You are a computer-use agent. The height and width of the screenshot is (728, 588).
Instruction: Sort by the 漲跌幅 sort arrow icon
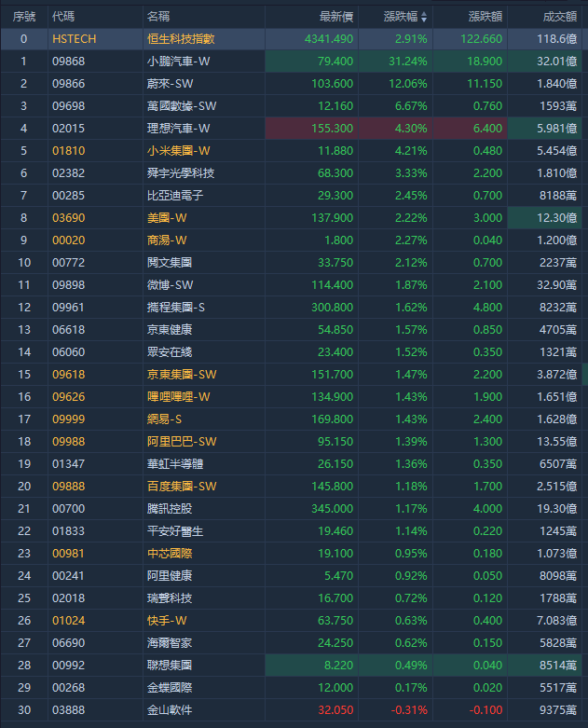(424, 17)
